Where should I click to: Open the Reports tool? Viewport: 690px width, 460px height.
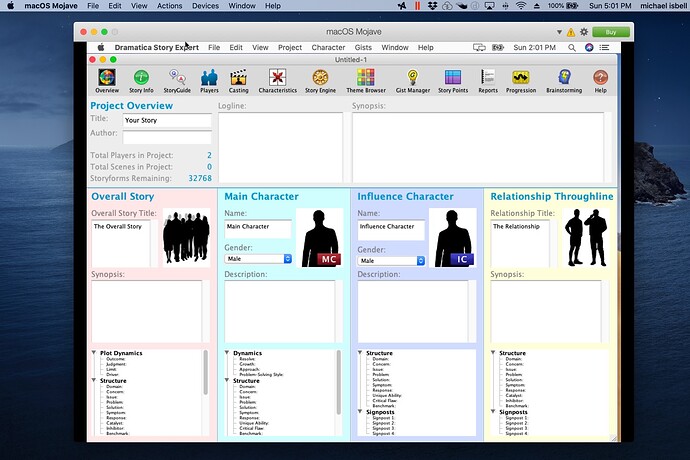click(x=488, y=81)
